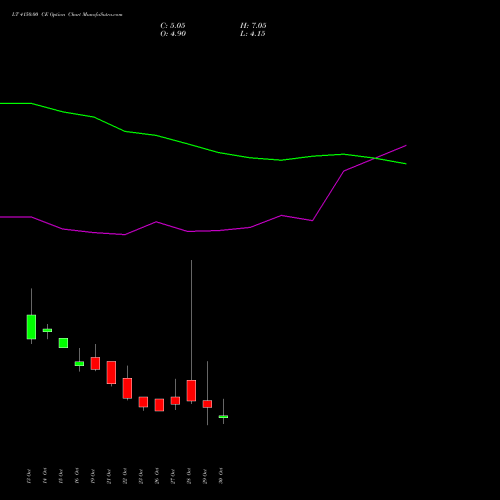Click the red candle above 26 Oct
Viewport: 500px width, 500px height.
(159, 405)
